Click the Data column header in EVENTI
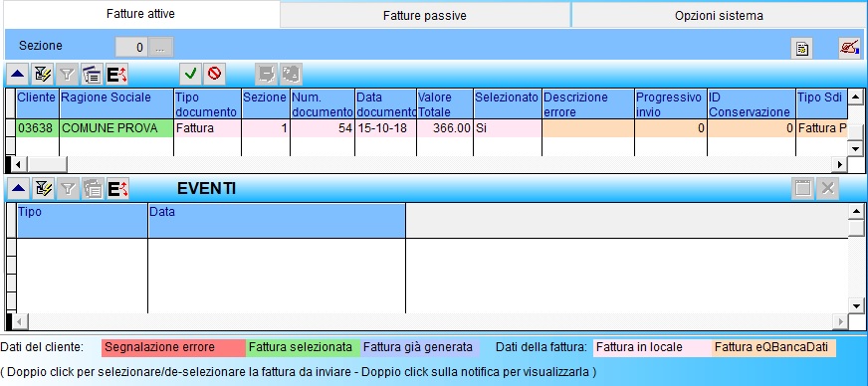Screen dimensions: 868x386 pos(277,220)
